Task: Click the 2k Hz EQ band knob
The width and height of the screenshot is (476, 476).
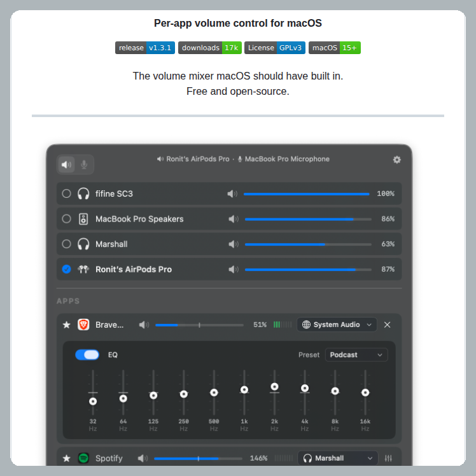Action: 274,386
